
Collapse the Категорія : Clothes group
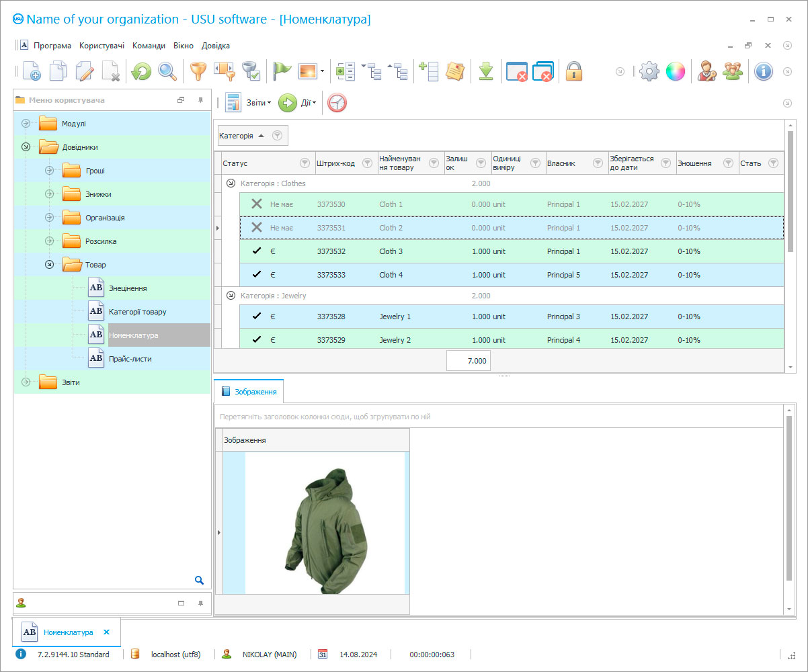231,183
